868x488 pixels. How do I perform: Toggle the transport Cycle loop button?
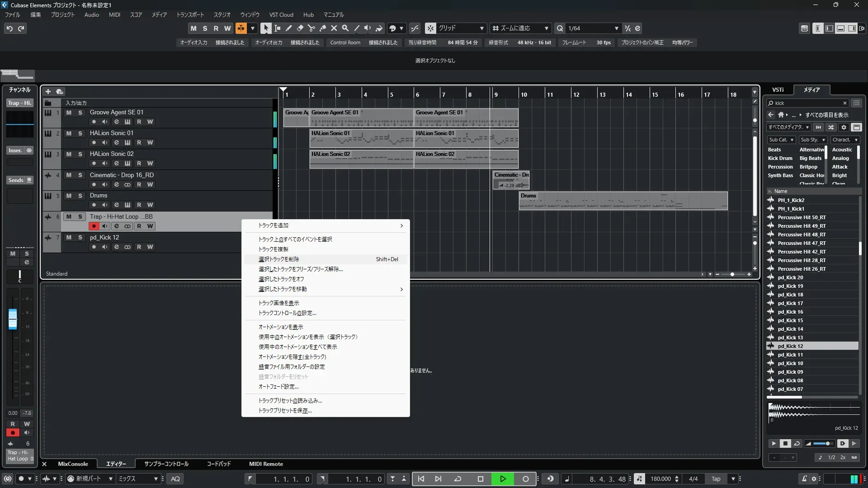point(458,479)
